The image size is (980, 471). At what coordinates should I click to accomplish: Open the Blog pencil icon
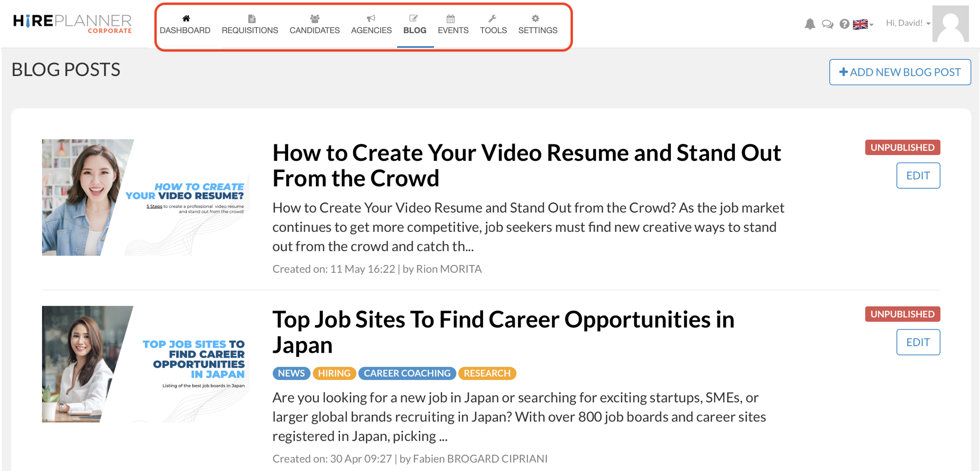(x=414, y=18)
